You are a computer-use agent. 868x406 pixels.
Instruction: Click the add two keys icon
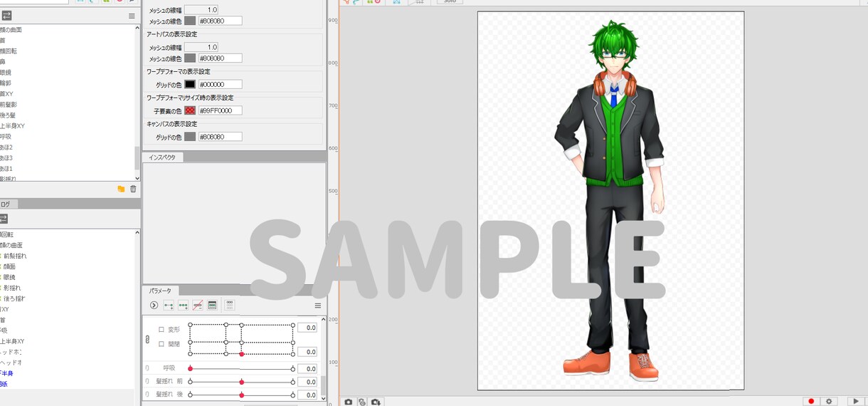(169, 305)
